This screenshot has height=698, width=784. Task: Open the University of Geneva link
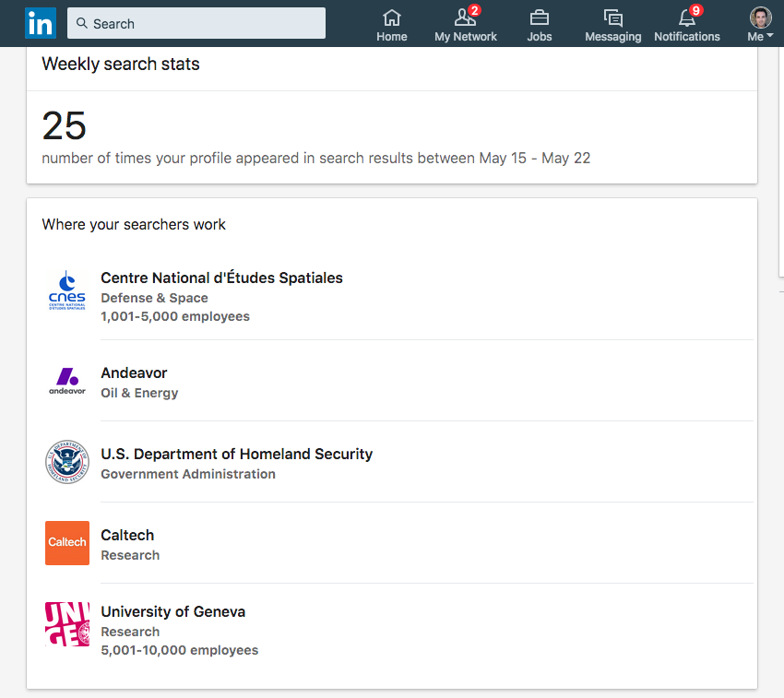pyautogui.click(x=173, y=611)
